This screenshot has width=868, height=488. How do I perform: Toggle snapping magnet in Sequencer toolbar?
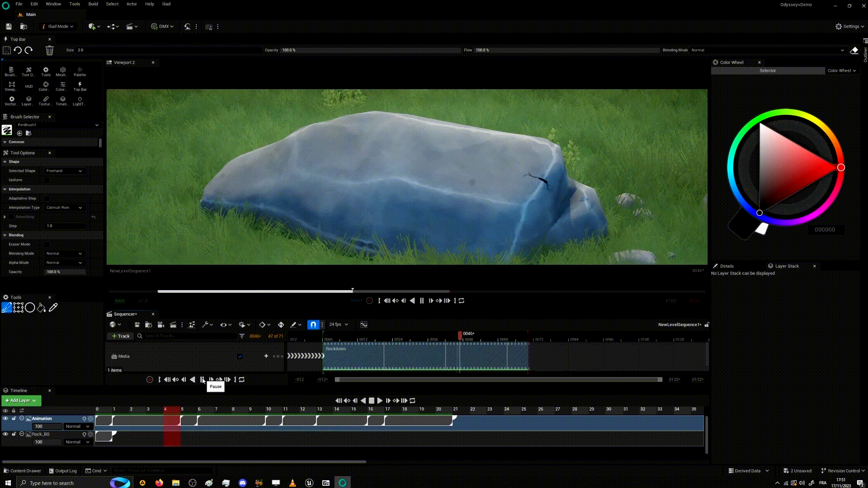point(313,324)
